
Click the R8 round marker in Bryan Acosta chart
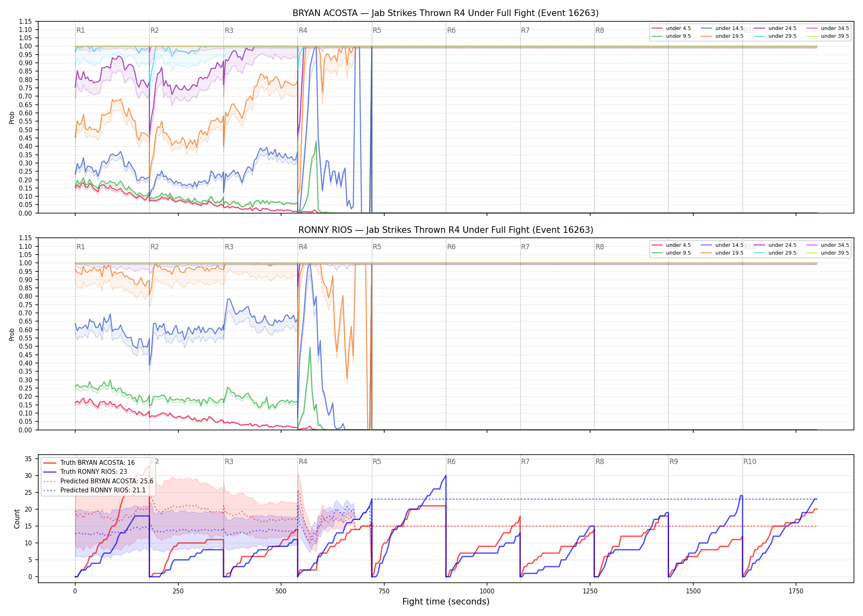[x=600, y=30]
